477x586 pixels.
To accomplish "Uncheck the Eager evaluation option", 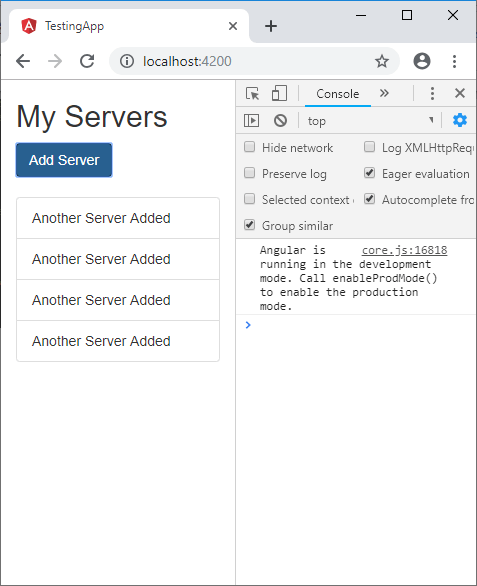I will click(x=369, y=173).
